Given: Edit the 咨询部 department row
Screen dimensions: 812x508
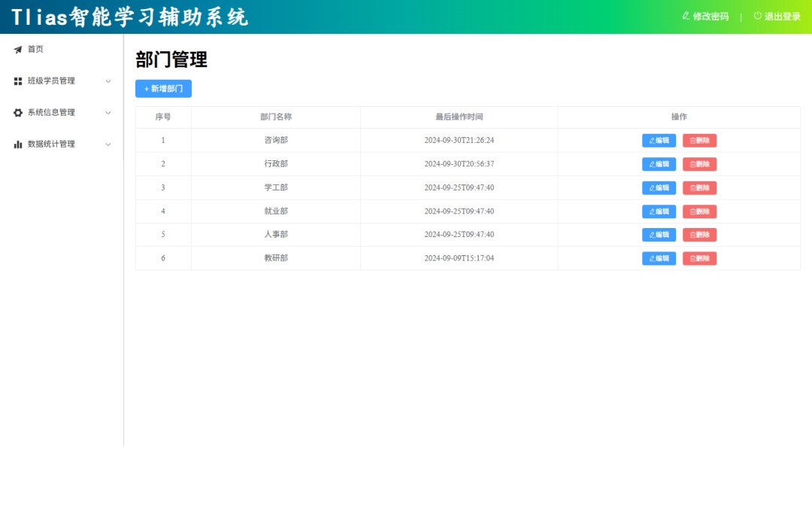Looking at the screenshot, I should click(659, 141).
